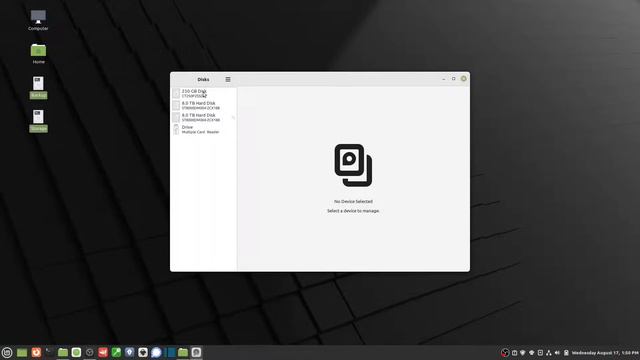Select the 250 GB Disk entry
The height and width of the screenshot is (360, 640).
(x=204, y=93)
